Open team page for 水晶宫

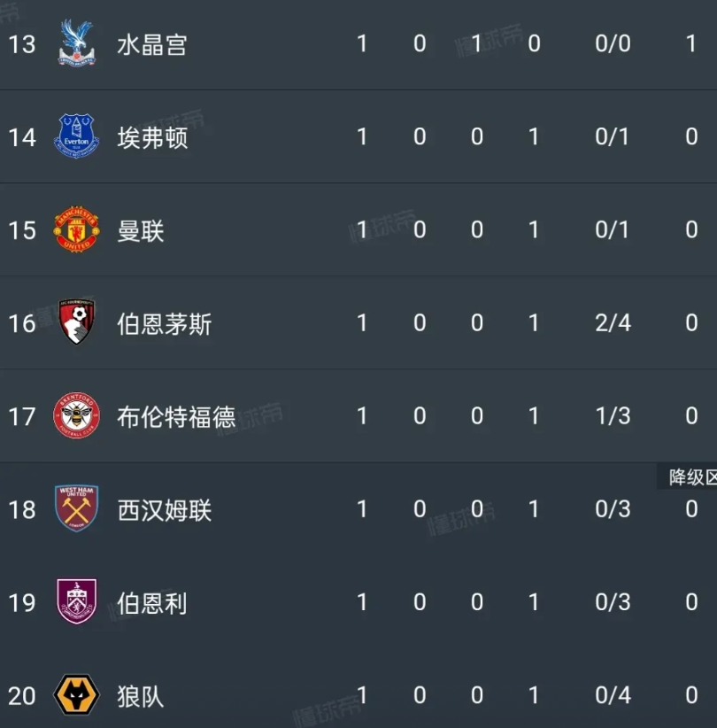click(152, 44)
